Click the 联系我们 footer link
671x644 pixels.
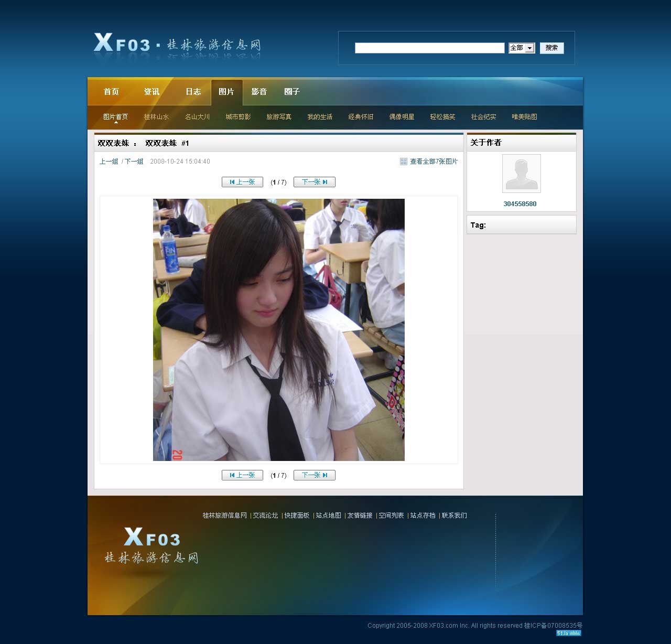click(454, 516)
